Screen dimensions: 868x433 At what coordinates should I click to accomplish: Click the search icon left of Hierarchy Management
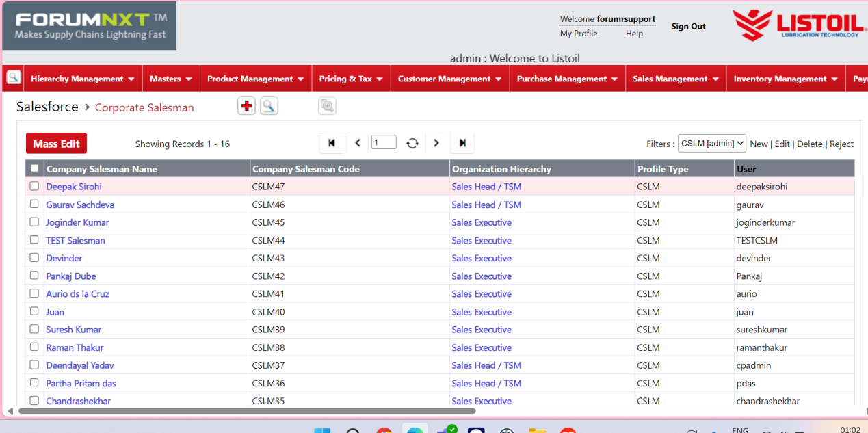pyautogui.click(x=13, y=78)
